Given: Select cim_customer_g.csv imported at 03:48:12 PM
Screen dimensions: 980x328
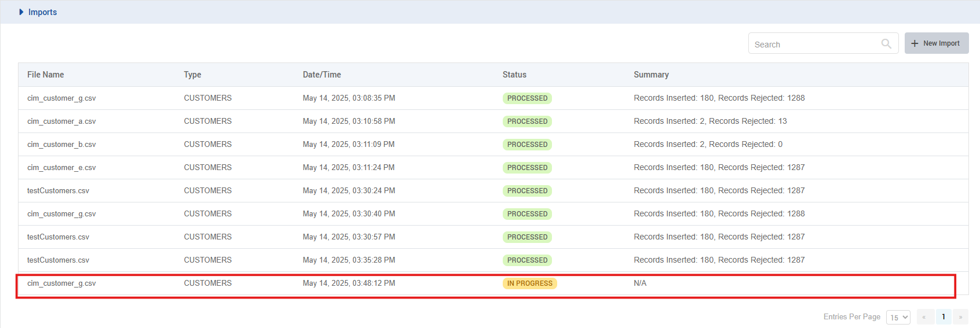Looking at the screenshot, I should (61, 283).
